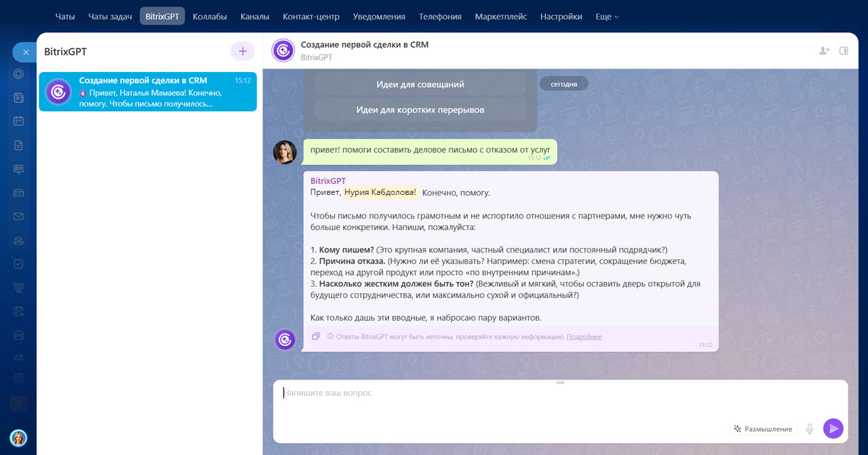
Task: Close the messenger with the X button
Action: tap(24, 52)
